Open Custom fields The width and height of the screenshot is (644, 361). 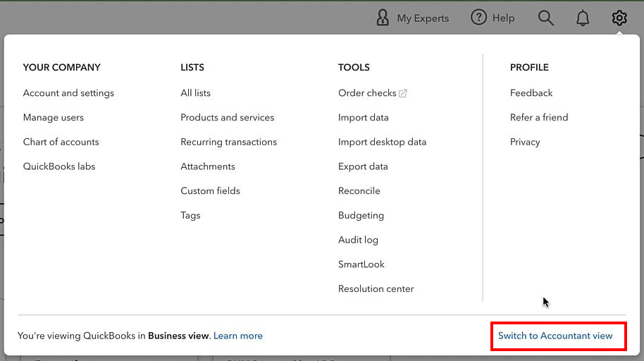(210, 191)
